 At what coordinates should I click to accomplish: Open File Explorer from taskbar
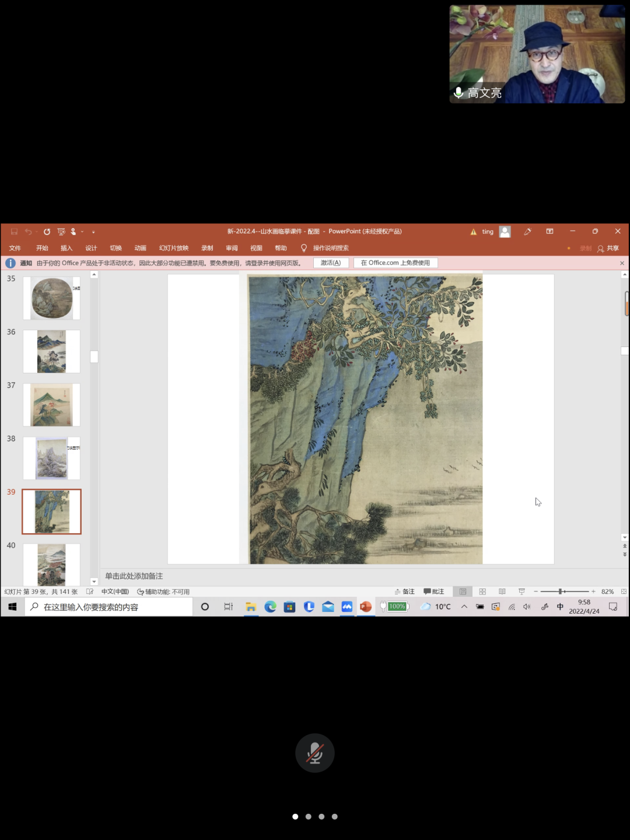[x=251, y=607]
